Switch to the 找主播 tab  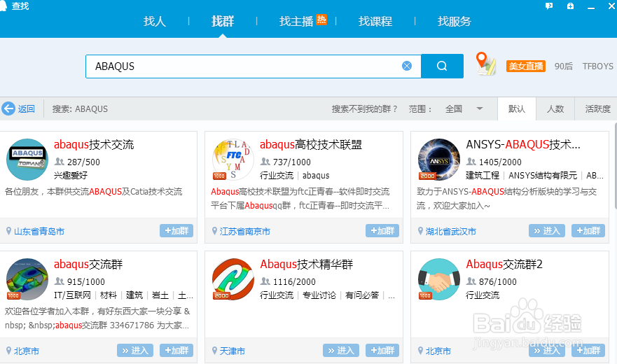pos(296,21)
